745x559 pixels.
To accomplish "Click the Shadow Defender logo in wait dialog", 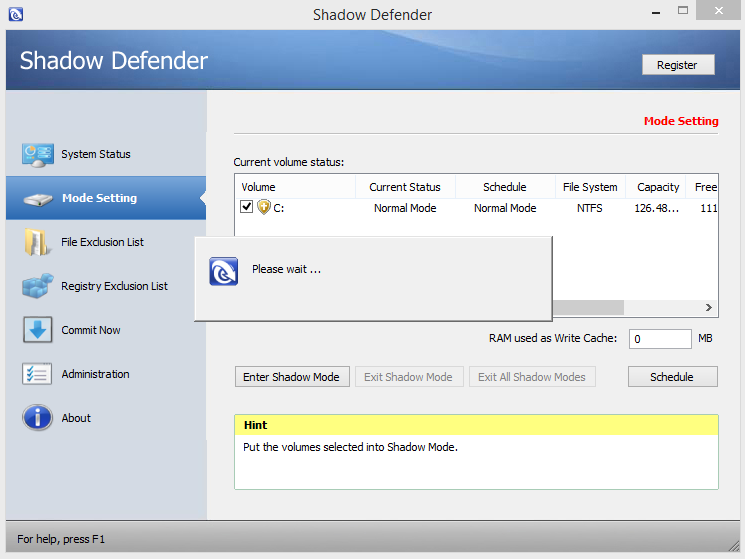I will pos(223,271).
